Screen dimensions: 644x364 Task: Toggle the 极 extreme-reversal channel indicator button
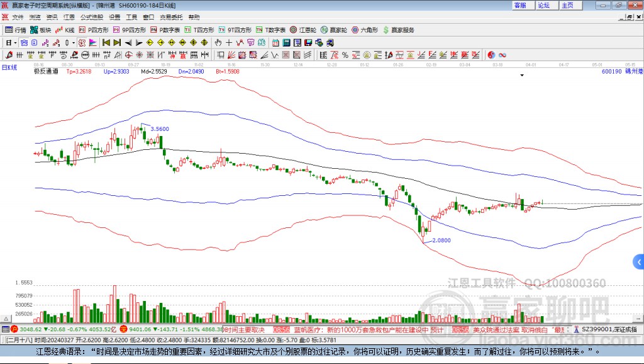82,43
